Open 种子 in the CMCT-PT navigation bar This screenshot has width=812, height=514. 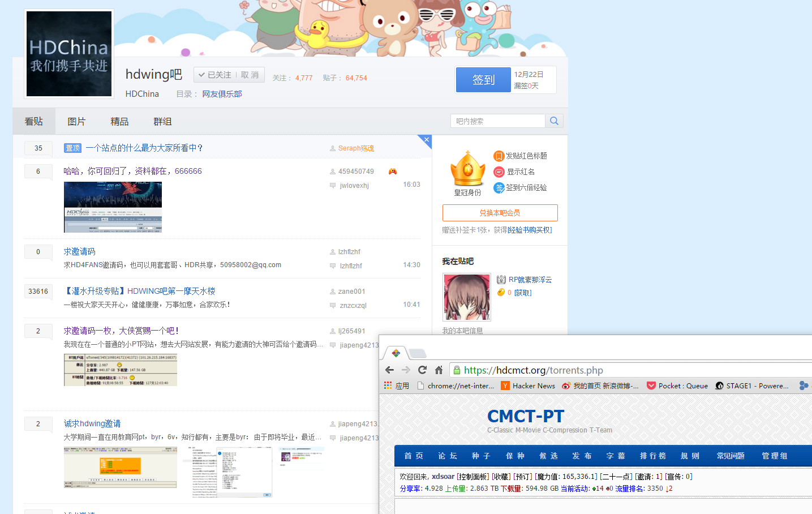click(481, 456)
